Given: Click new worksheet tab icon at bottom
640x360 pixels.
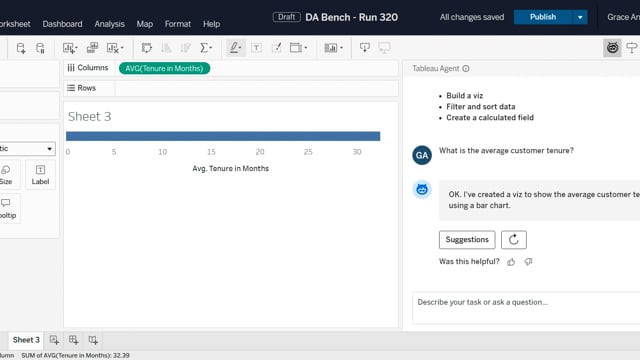Looking at the screenshot, I should pos(54,340).
